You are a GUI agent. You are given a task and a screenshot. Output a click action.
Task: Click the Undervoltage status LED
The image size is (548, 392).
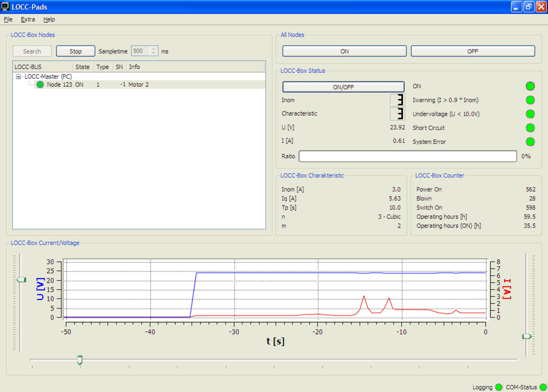(530, 114)
